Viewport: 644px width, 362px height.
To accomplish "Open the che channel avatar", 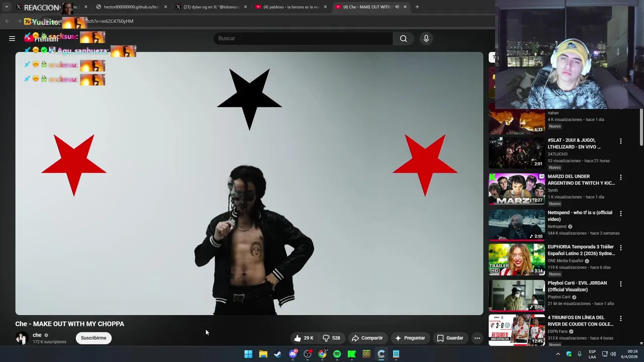I will click(x=22, y=338).
